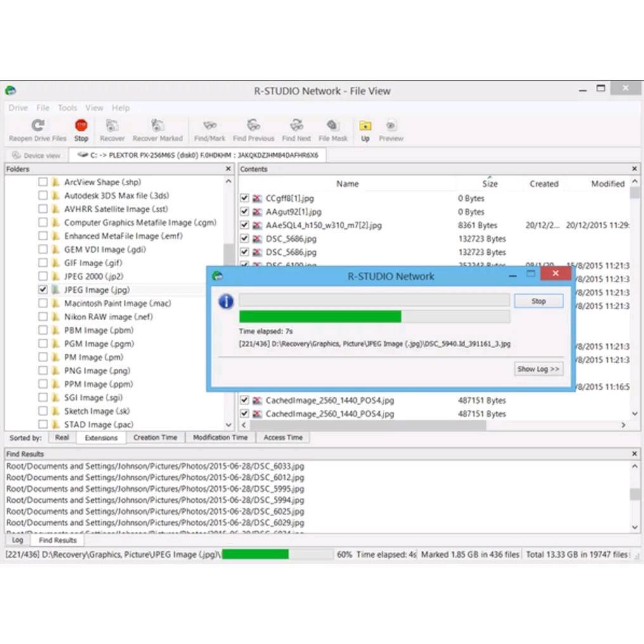Go up one folder with Up icon
This screenshot has width=644, height=644.
pos(365,126)
